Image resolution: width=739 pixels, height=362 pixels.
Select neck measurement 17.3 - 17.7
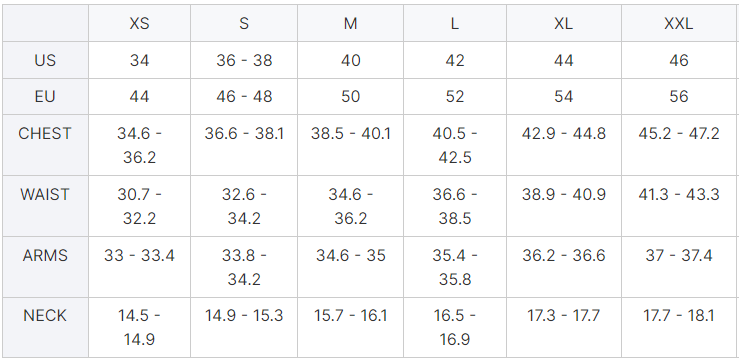pos(564,316)
